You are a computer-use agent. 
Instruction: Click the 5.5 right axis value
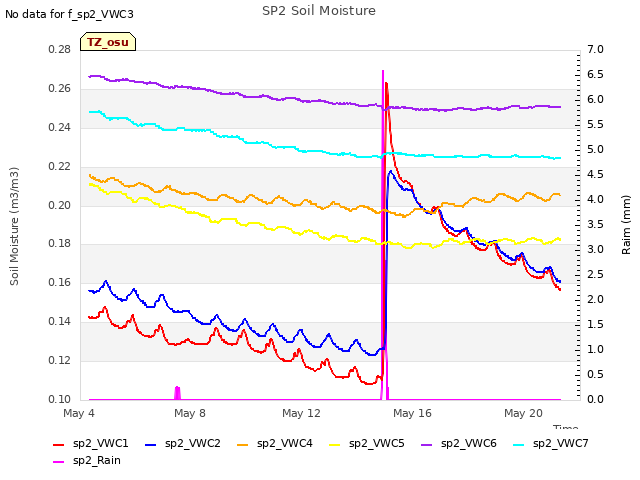596,124
